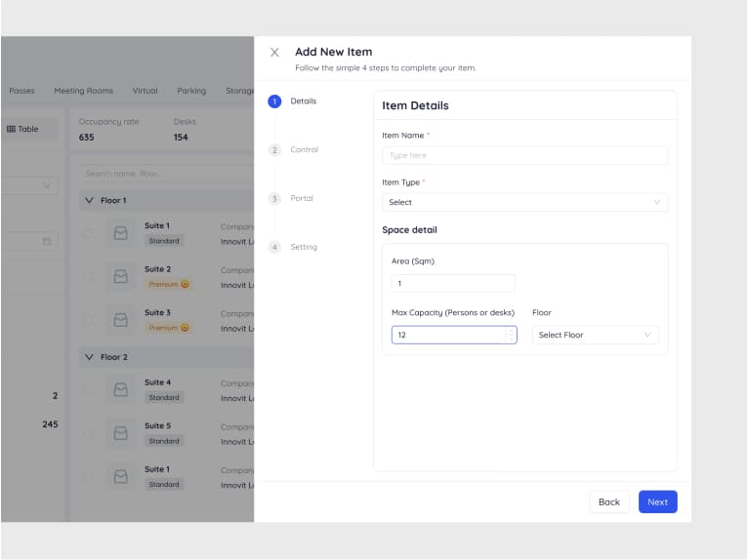The width and height of the screenshot is (747, 560).
Task: Click the Max Capacity stepper arrows
Action: coord(511,335)
